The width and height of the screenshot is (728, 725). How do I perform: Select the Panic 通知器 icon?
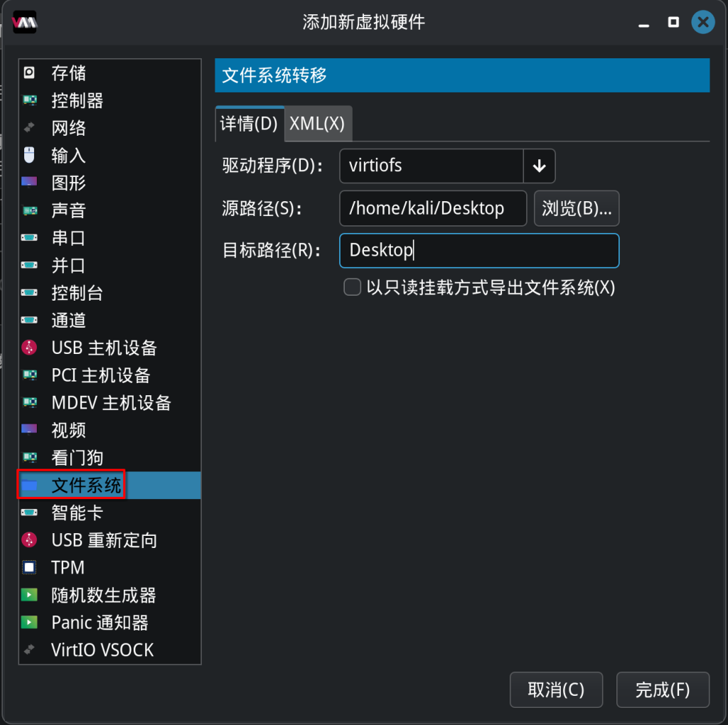[x=29, y=623]
